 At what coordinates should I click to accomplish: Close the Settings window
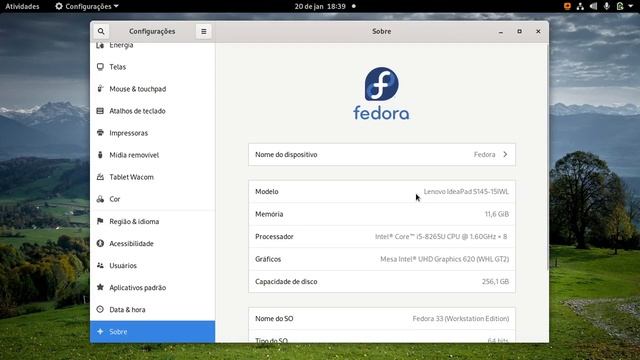coord(538,31)
